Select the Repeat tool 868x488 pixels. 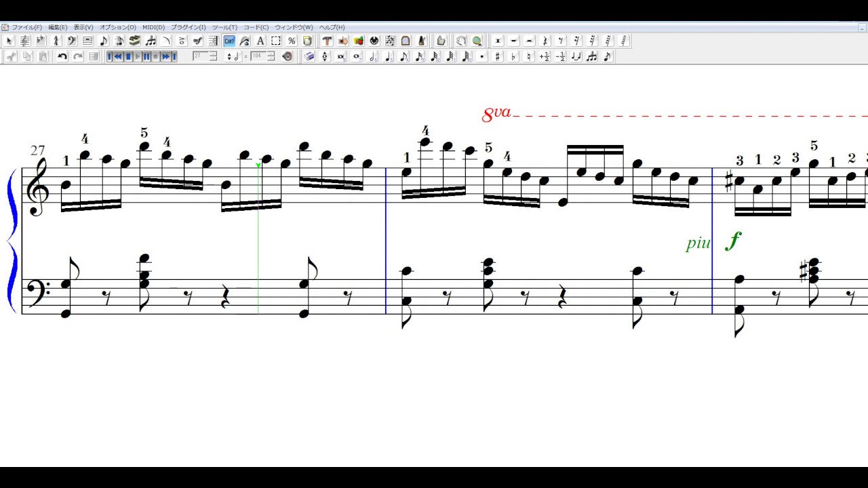click(213, 41)
